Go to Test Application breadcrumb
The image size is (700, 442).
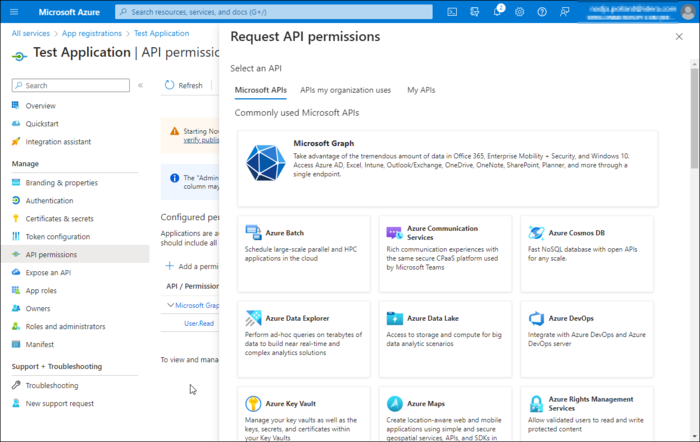pyautogui.click(x=162, y=33)
